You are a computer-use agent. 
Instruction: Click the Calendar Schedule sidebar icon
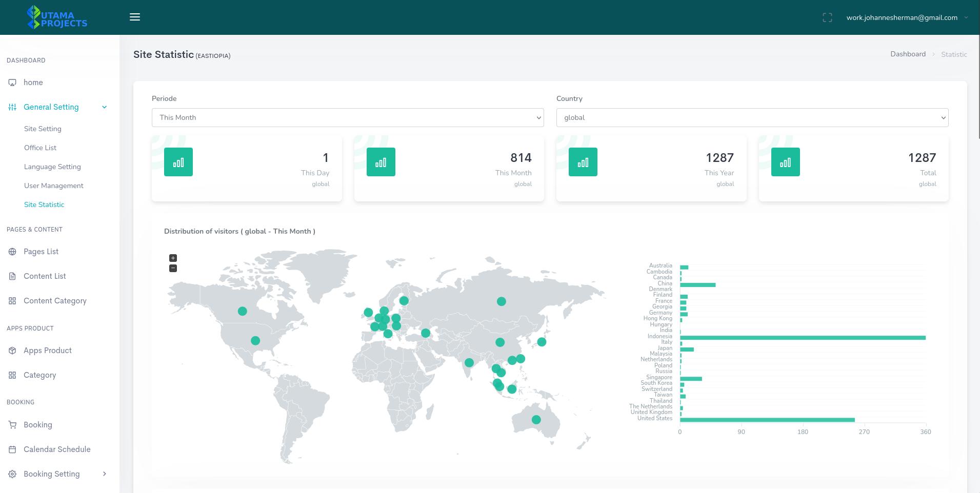(x=12, y=449)
